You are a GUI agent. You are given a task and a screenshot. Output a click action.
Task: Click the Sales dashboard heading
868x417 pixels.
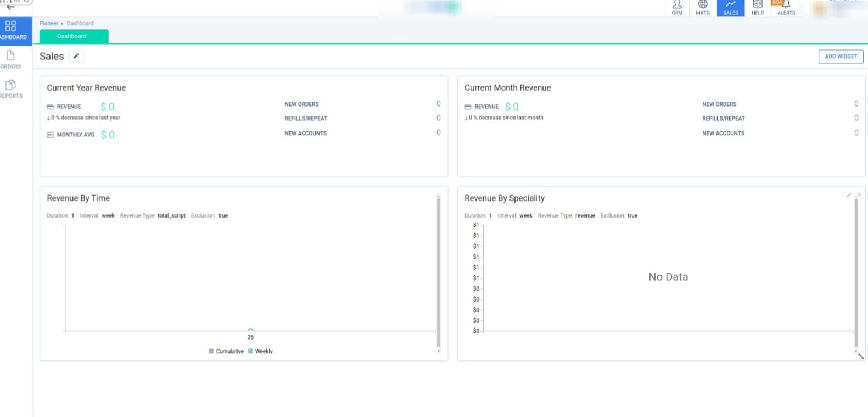coord(52,56)
